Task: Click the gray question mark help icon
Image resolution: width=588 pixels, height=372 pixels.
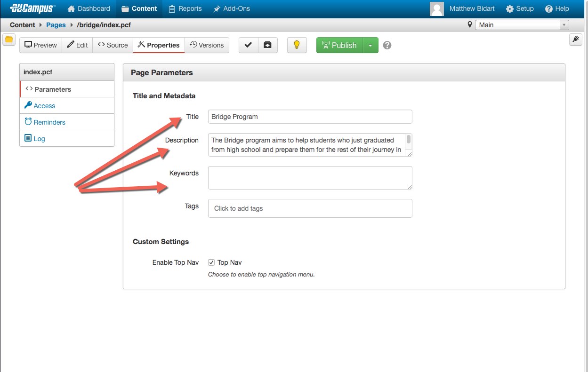Action: [x=387, y=46]
